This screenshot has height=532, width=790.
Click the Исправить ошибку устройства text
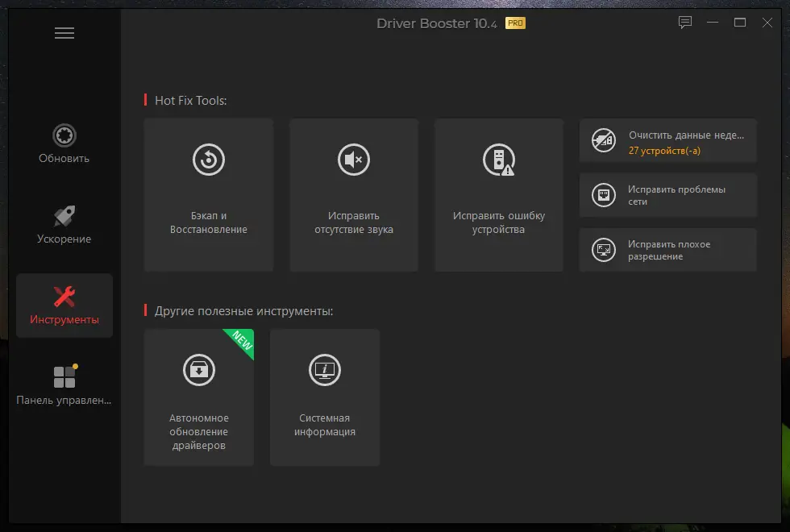[x=499, y=222]
